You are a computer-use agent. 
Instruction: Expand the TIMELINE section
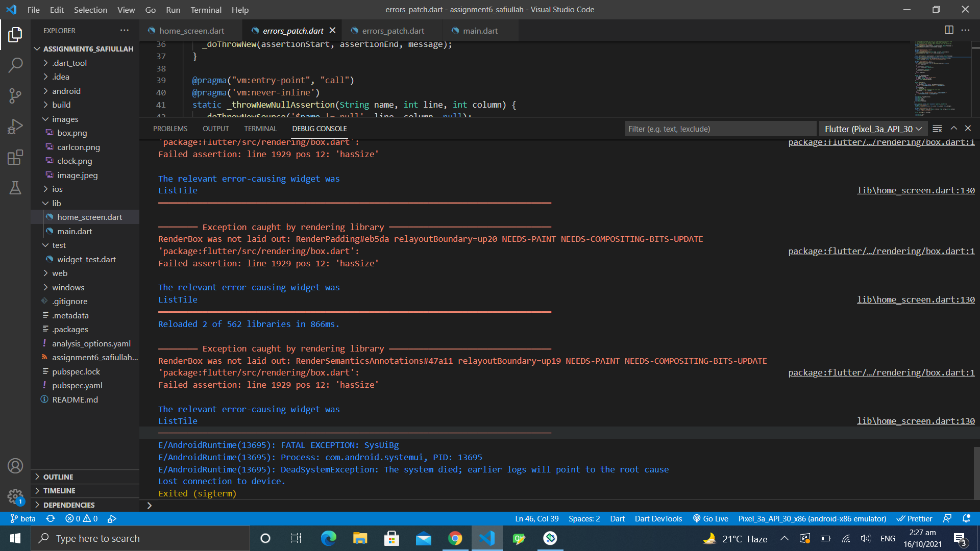pyautogui.click(x=85, y=490)
